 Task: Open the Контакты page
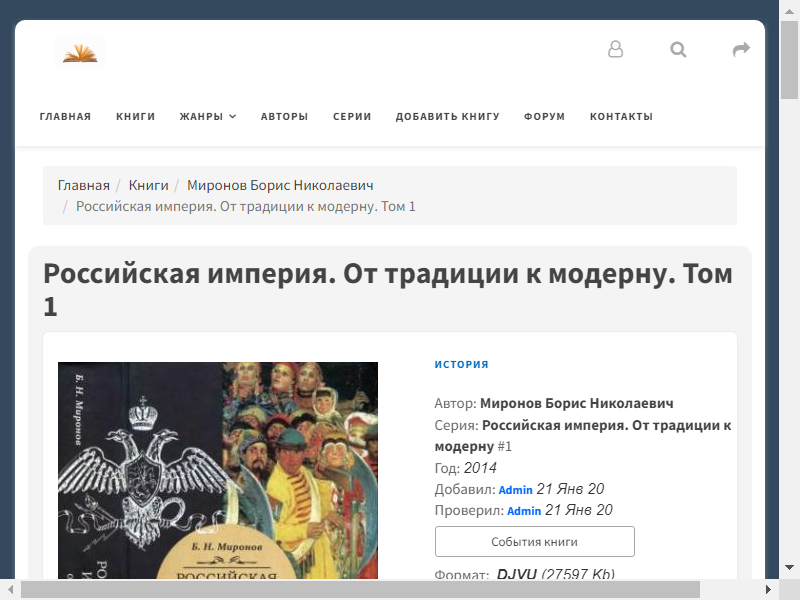click(x=621, y=117)
